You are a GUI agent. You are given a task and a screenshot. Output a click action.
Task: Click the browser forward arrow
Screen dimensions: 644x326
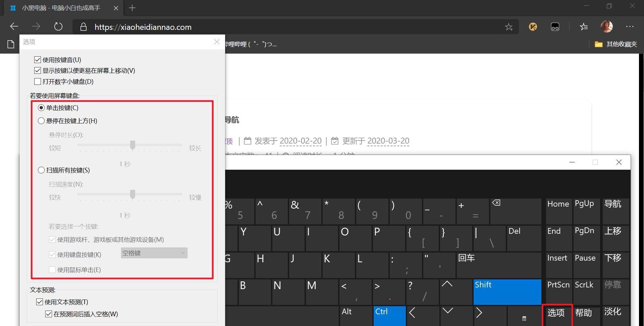[x=36, y=26]
